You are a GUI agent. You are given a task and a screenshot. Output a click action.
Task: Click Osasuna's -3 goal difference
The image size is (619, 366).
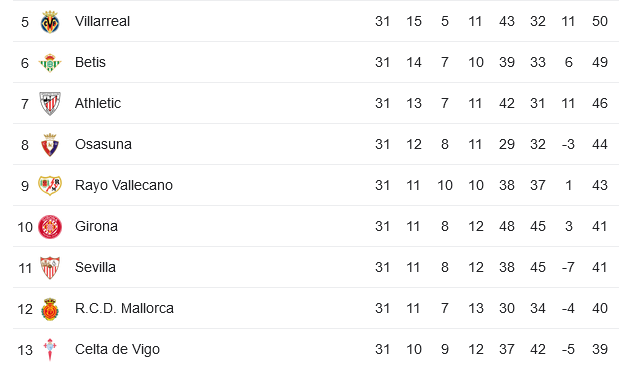pos(568,145)
